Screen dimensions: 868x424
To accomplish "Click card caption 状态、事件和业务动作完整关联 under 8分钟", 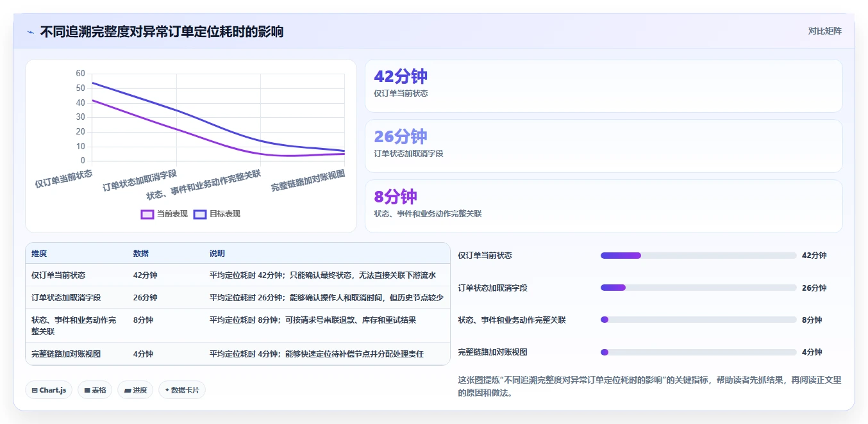I will click(x=428, y=214).
